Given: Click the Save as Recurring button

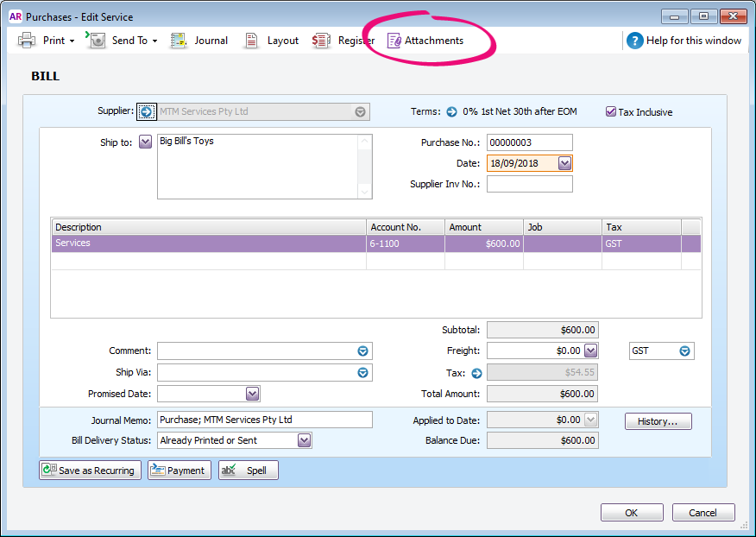Looking at the screenshot, I should click(x=89, y=471).
